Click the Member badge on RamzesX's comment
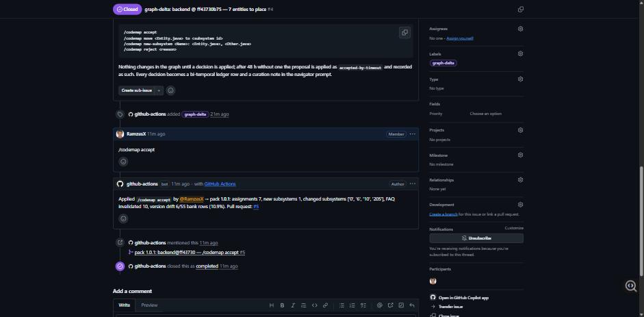 tap(396, 134)
